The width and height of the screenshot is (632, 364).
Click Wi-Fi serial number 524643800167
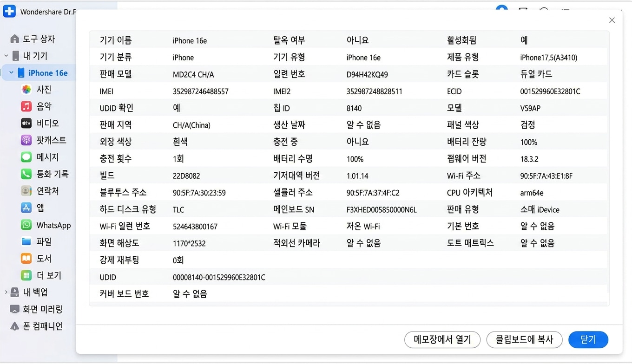click(x=195, y=227)
